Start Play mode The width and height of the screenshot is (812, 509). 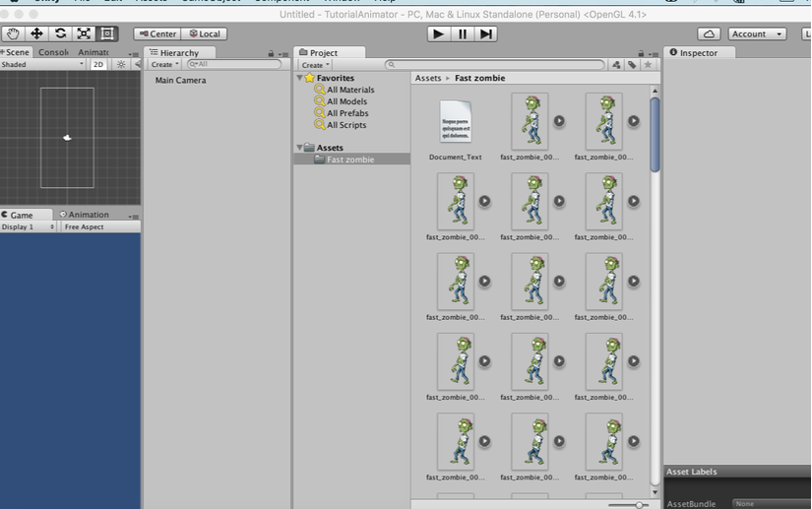439,34
